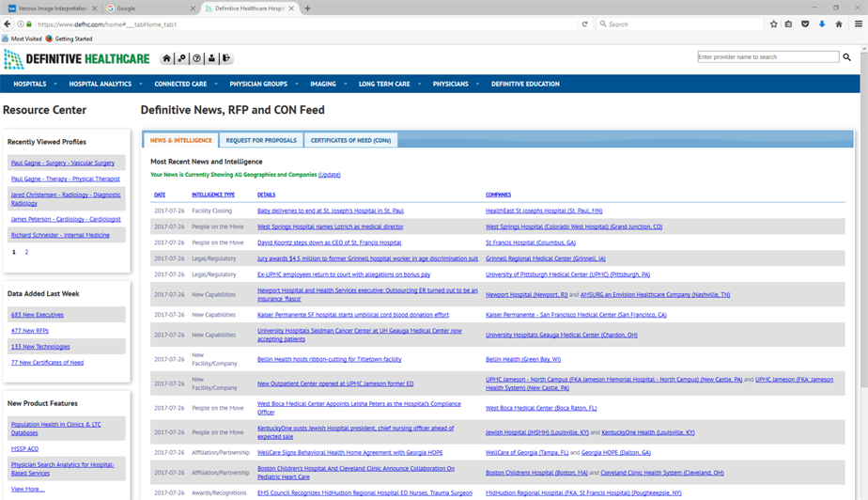This screenshot has width=868, height=500.
Task: Go to page 2 of recent profiles
Action: click(26, 252)
